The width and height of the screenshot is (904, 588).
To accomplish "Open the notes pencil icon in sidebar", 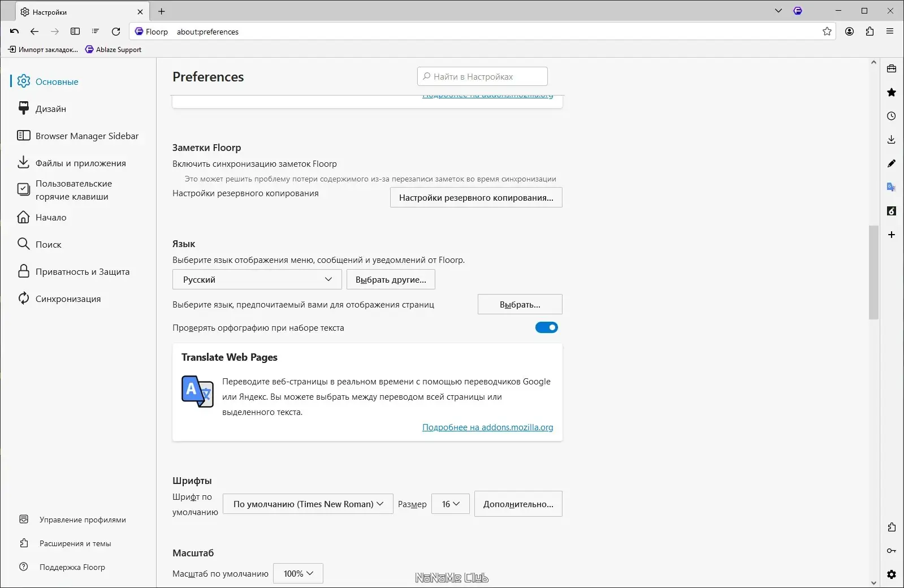I will [x=892, y=163].
